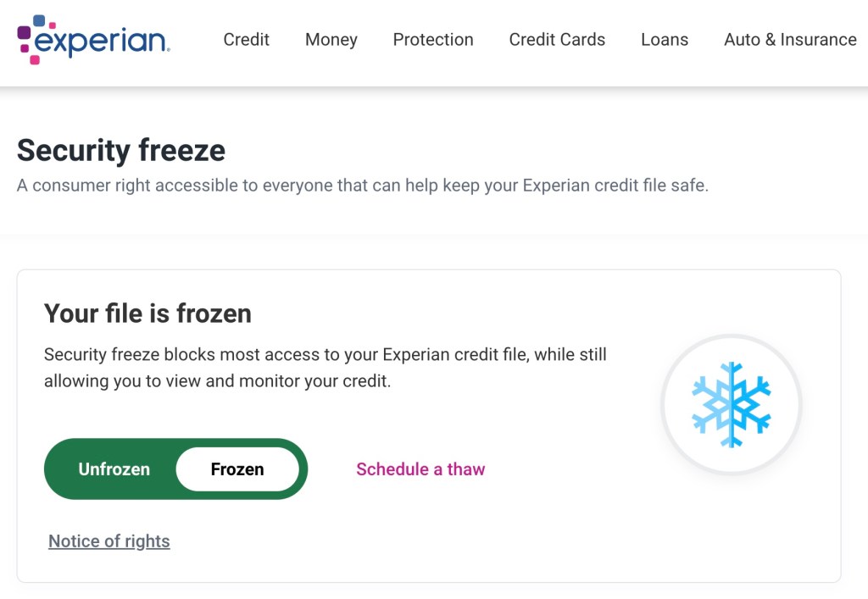This screenshot has width=868, height=599.
Task: Open the Credit menu
Action: pyautogui.click(x=246, y=40)
